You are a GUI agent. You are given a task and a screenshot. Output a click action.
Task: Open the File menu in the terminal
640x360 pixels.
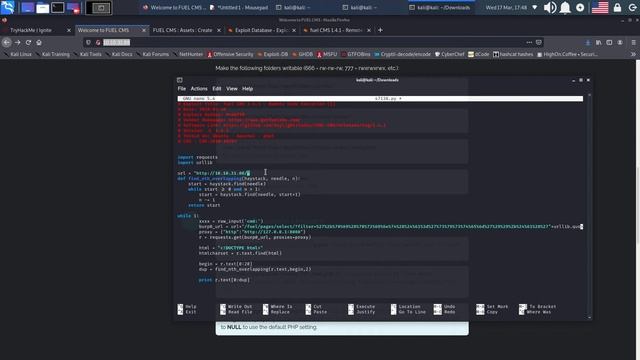[x=182, y=89]
